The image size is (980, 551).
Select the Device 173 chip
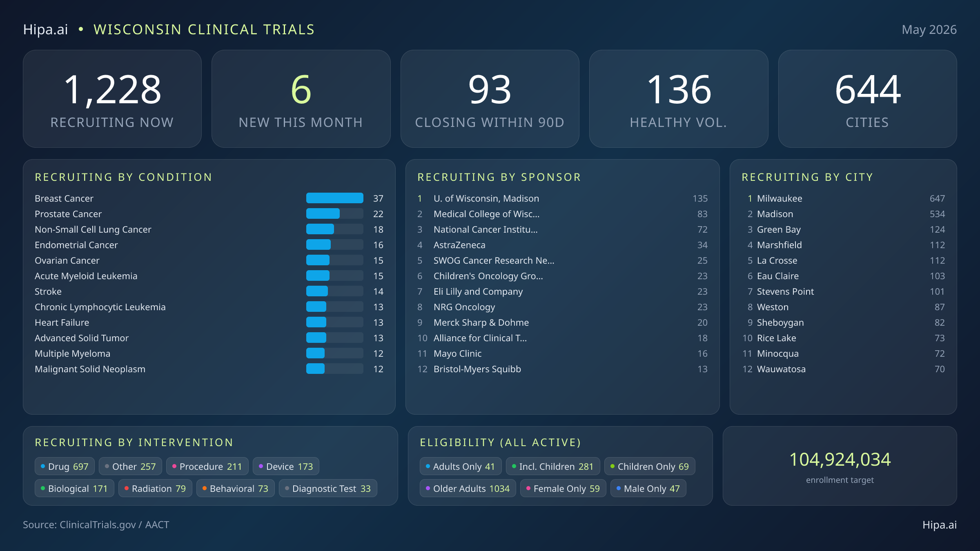pyautogui.click(x=286, y=466)
